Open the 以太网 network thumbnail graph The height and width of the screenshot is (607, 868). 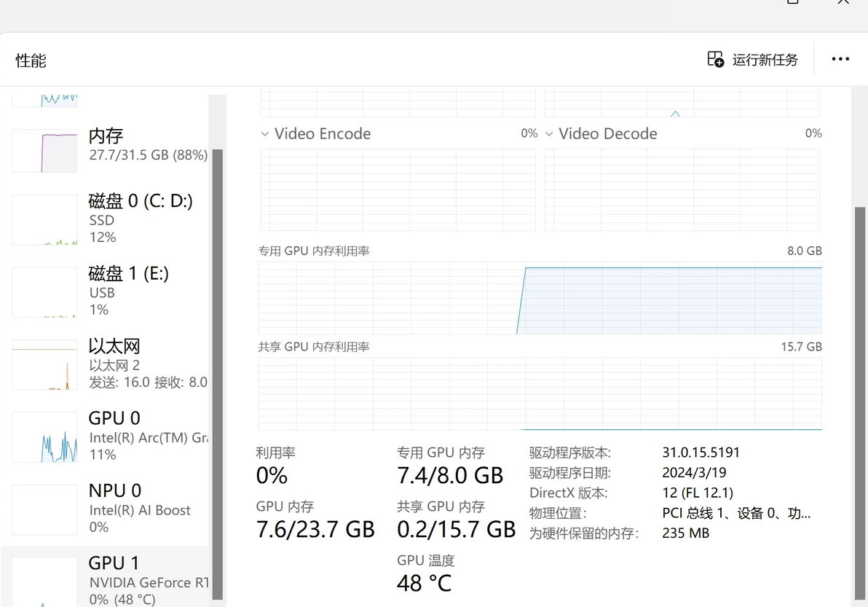point(44,364)
